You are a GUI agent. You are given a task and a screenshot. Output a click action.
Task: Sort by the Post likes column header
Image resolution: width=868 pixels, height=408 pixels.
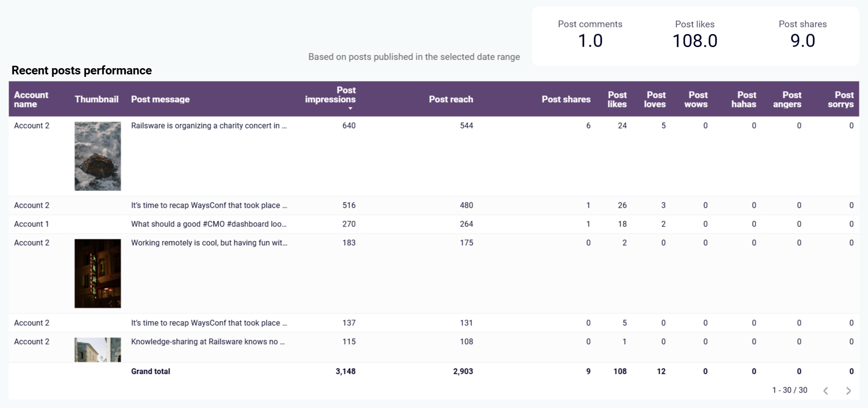(x=617, y=99)
